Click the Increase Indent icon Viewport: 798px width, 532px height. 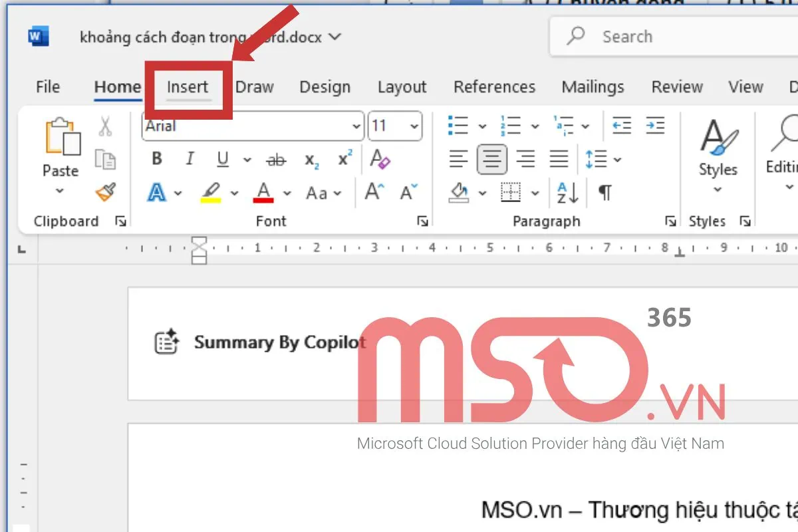(x=655, y=126)
